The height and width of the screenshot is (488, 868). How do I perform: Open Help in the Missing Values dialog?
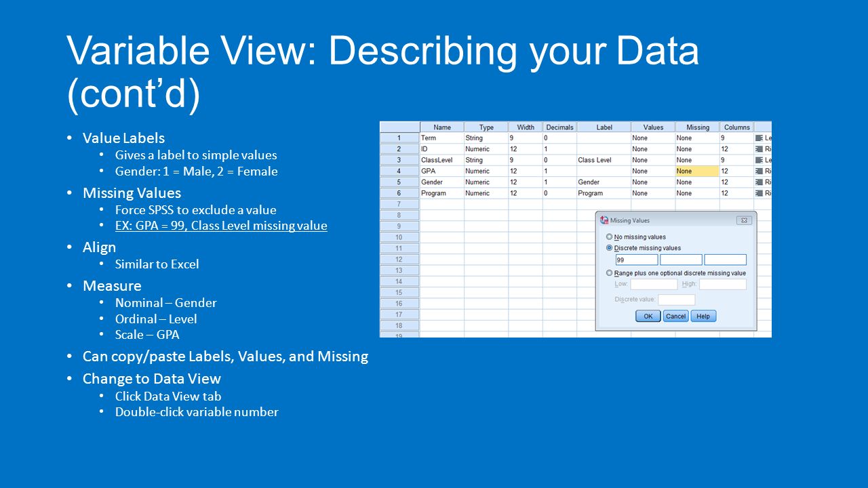(x=703, y=316)
